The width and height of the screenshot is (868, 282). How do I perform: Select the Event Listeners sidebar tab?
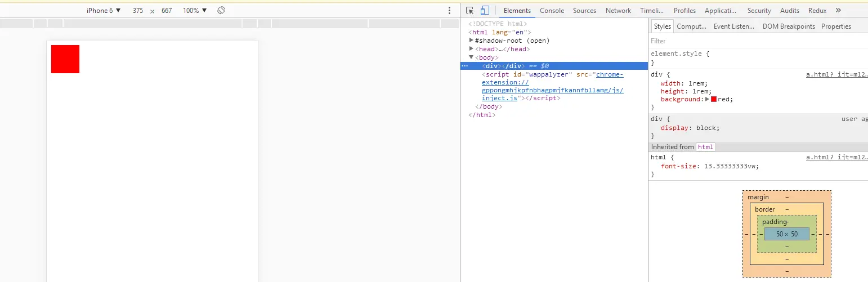(x=733, y=26)
